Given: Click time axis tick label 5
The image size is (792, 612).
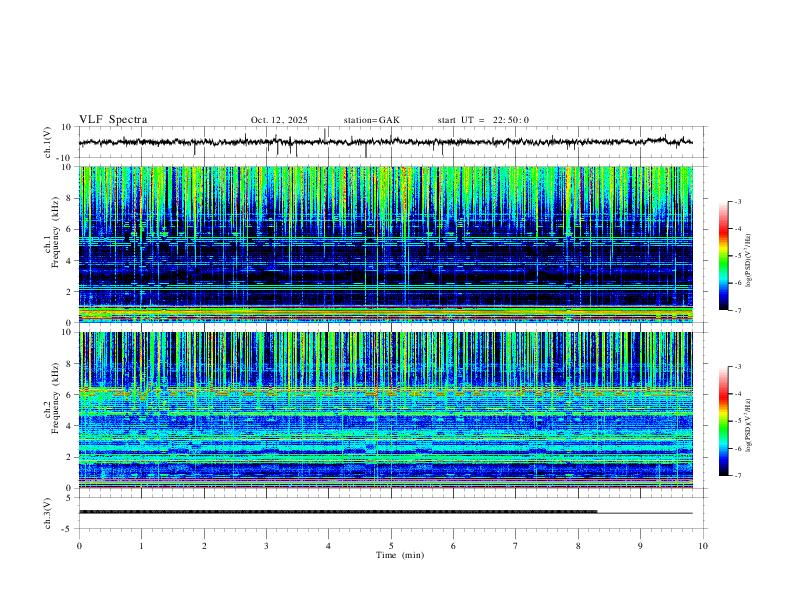Looking at the screenshot, I should [x=391, y=546].
